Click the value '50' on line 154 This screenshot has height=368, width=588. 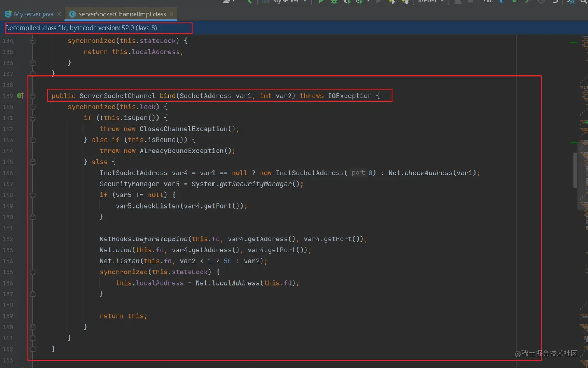coord(227,261)
